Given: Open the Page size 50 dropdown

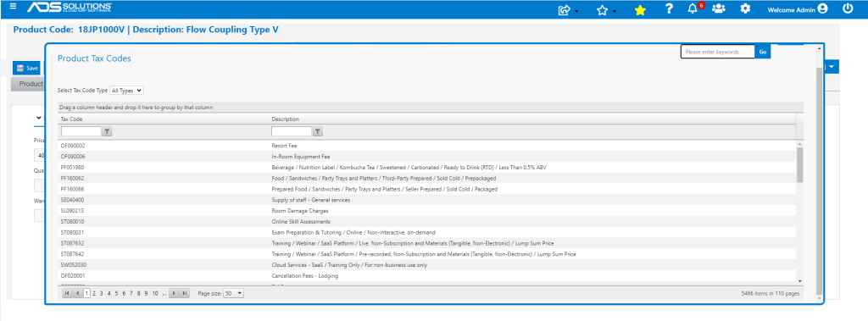Looking at the screenshot, I should tap(233, 293).
